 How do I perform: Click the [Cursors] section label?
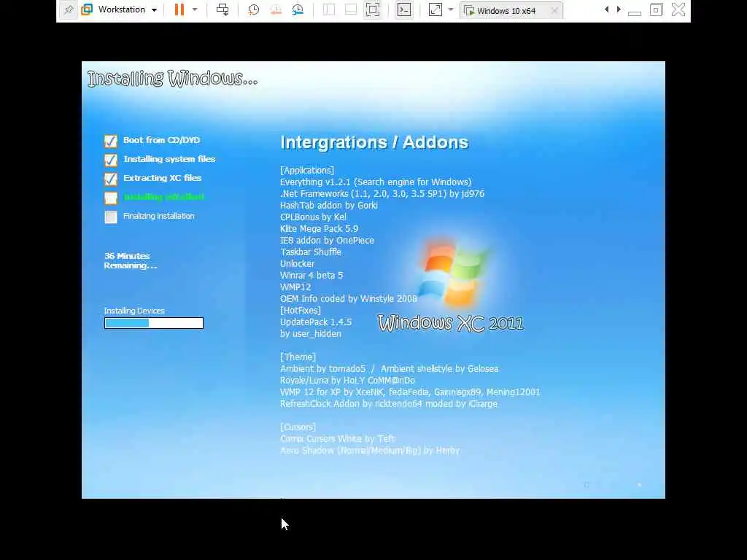pyautogui.click(x=298, y=427)
